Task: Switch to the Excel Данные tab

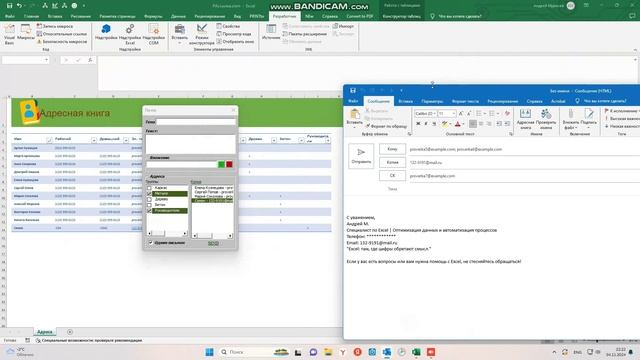Action: click(178, 16)
